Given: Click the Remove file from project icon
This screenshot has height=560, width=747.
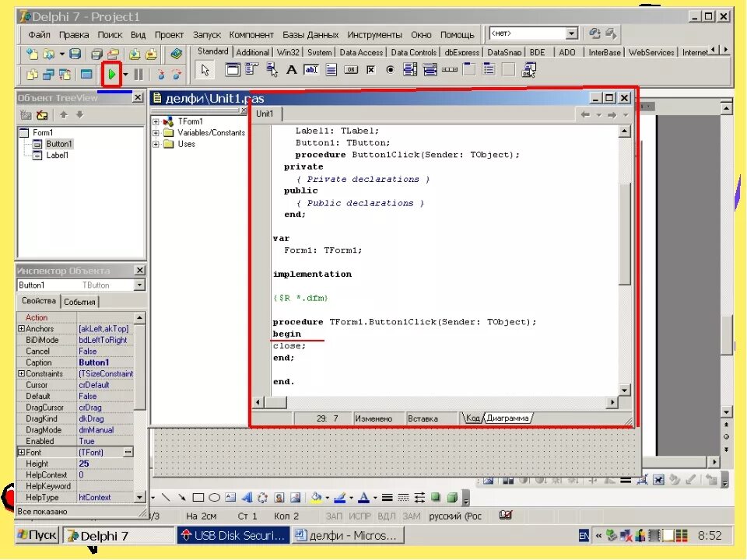Looking at the screenshot, I should [x=151, y=54].
